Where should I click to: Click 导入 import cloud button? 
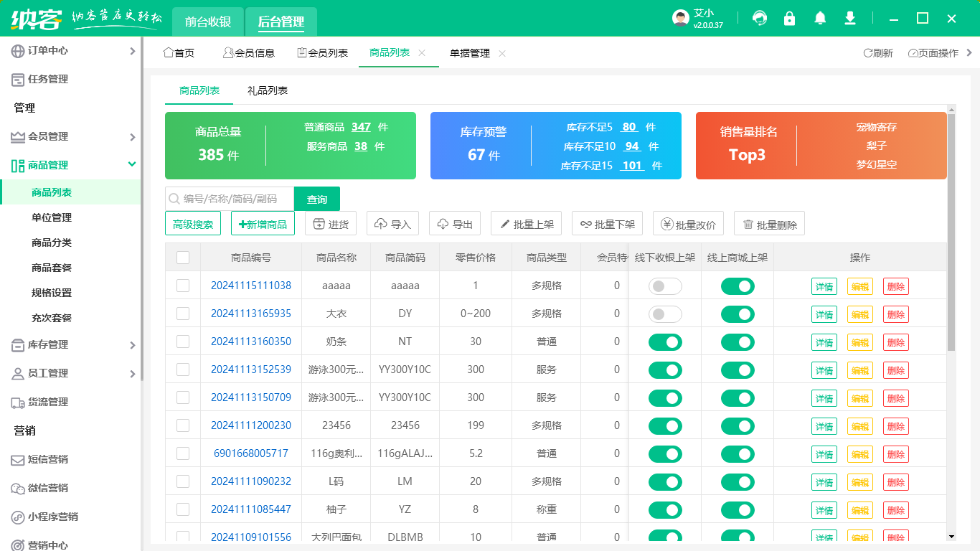(x=392, y=224)
